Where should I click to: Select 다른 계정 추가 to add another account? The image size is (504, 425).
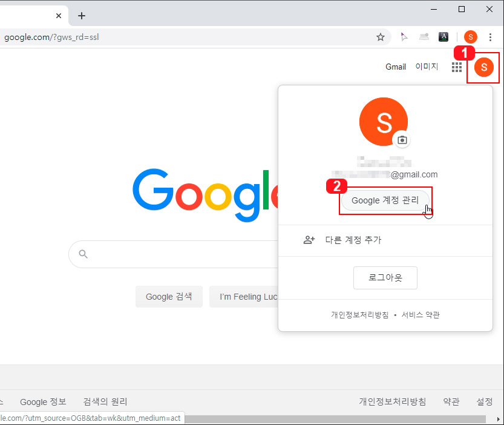click(385, 240)
